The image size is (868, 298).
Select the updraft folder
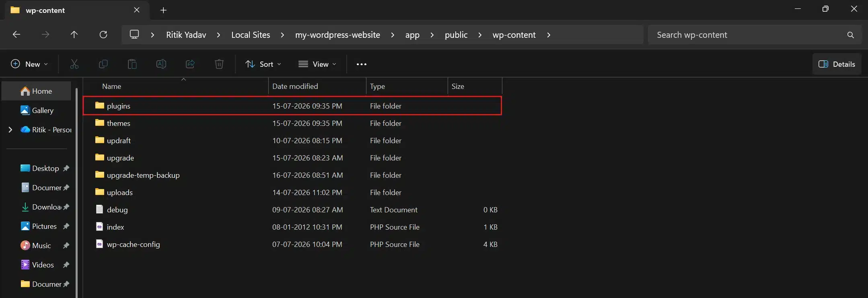click(x=292, y=140)
